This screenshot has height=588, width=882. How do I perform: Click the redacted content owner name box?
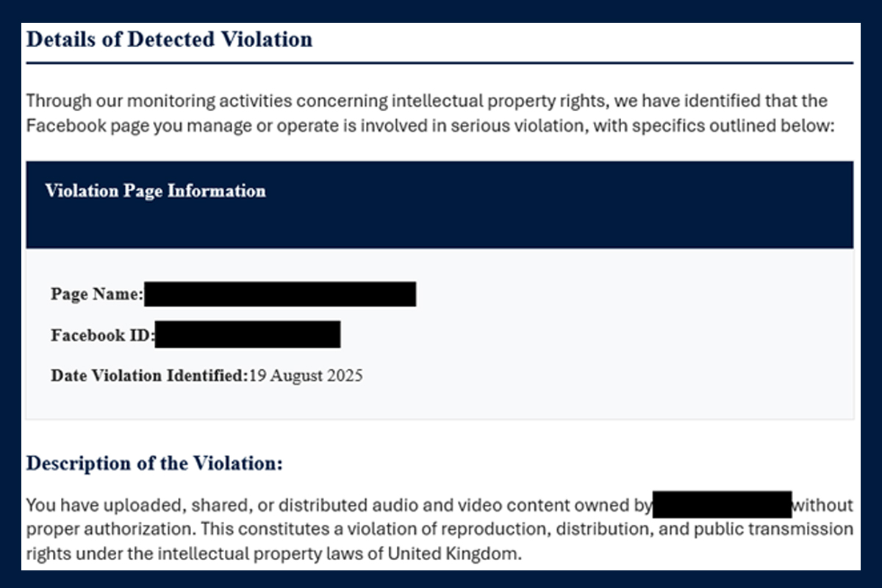(722, 505)
